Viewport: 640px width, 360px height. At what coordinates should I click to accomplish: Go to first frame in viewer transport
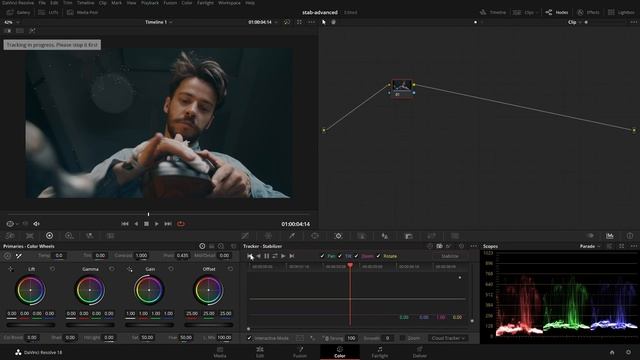[125, 224]
